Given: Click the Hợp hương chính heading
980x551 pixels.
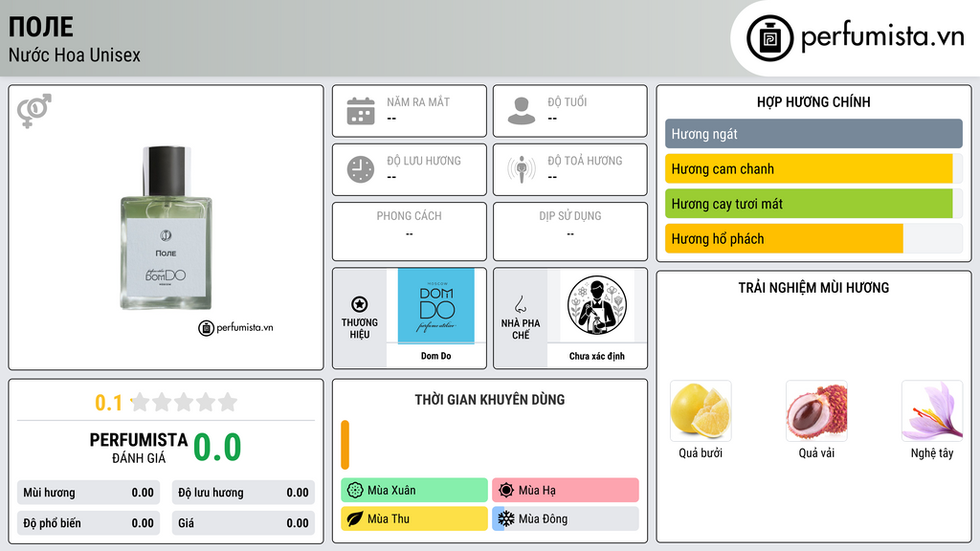Looking at the screenshot, I should (813, 101).
